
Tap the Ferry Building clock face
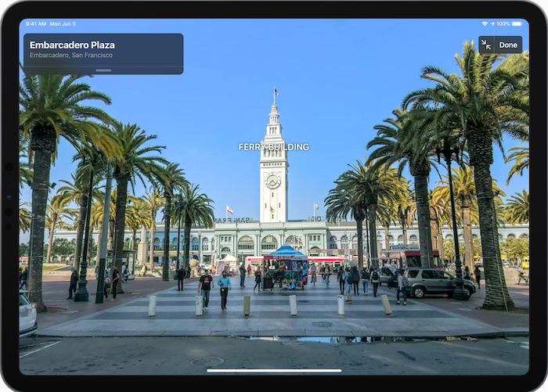[272, 181]
